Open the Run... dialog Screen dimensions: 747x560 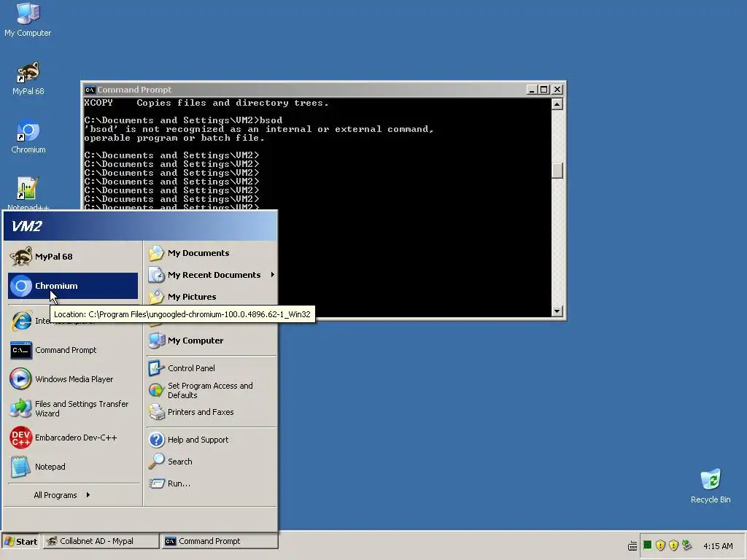click(212, 483)
